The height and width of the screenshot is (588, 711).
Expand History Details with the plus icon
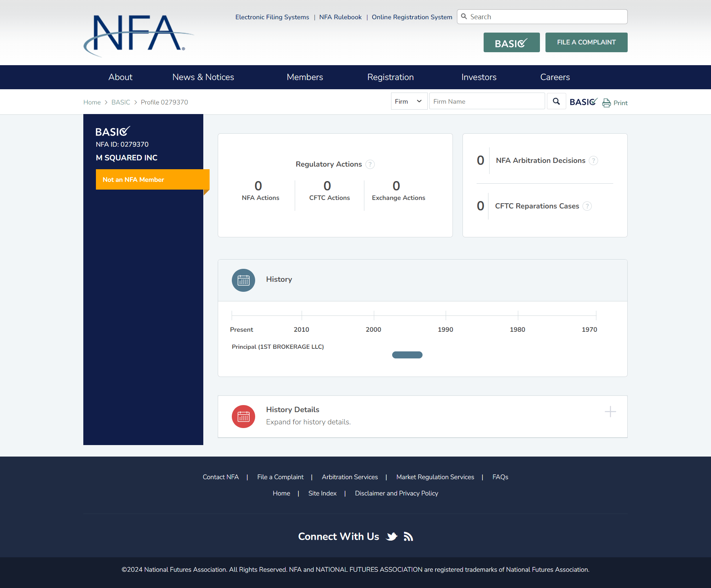tap(610, 412)
